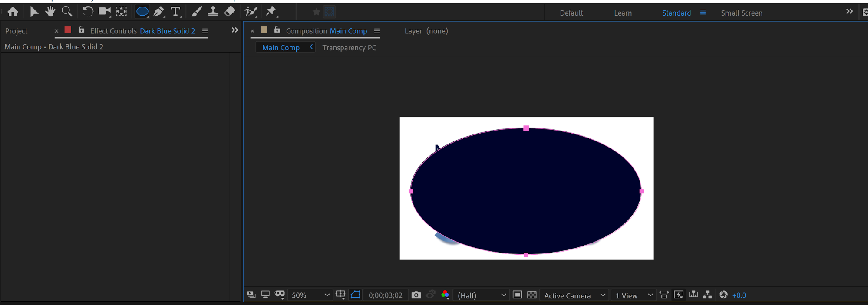
Task: Select the Pen tool
Action: pos(159,12)
